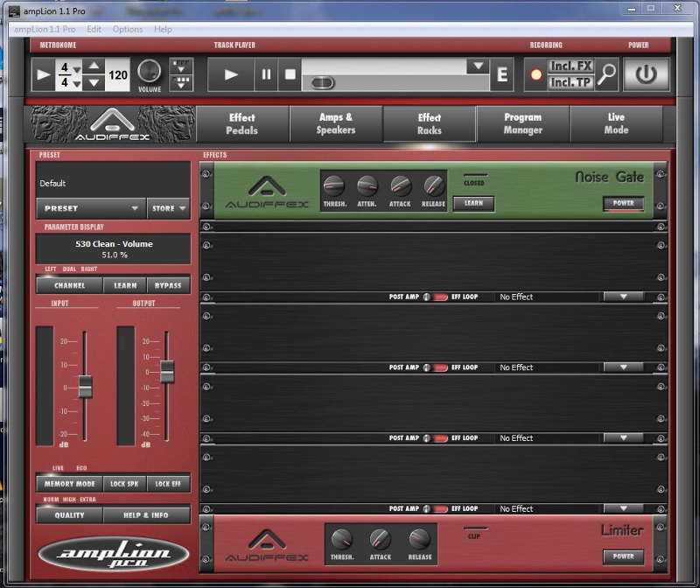The width and height of the screenshot is (700, 588).
Task: Switch to Amps & Speakers tab
Action: [x=336, y=123]
